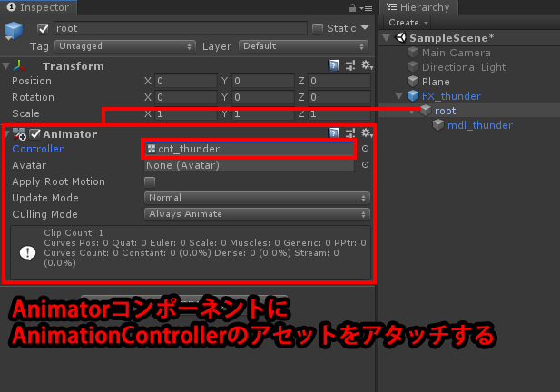Disable the Animator component checkbox
This screenshot has width=560, height=392.
[34, 134]
